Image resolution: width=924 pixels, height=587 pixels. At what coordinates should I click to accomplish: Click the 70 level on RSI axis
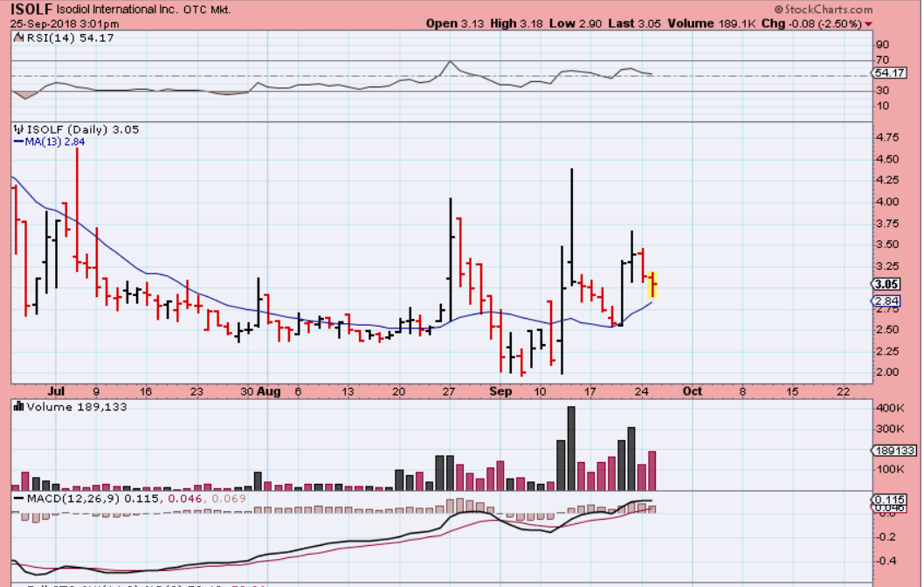pos(883,60)
